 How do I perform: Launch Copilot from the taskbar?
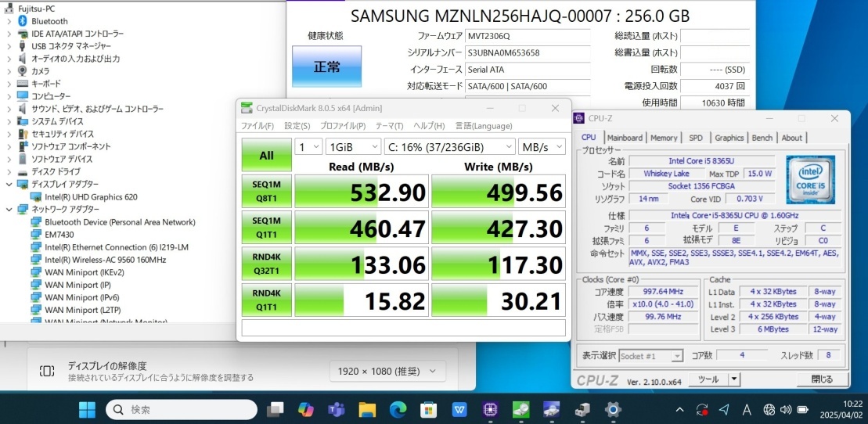(305, 410)
